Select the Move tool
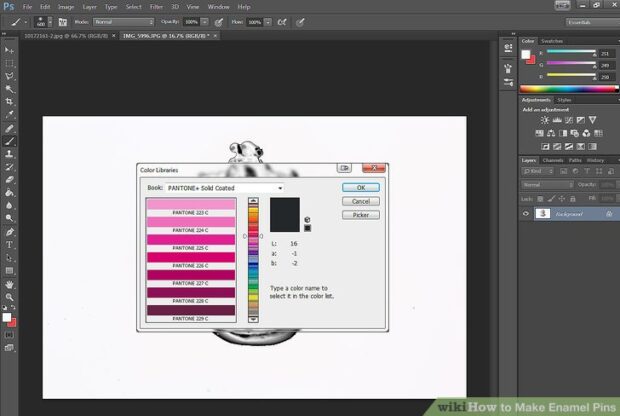This screenshot has height=416, width=620. [x=9, y=50]
